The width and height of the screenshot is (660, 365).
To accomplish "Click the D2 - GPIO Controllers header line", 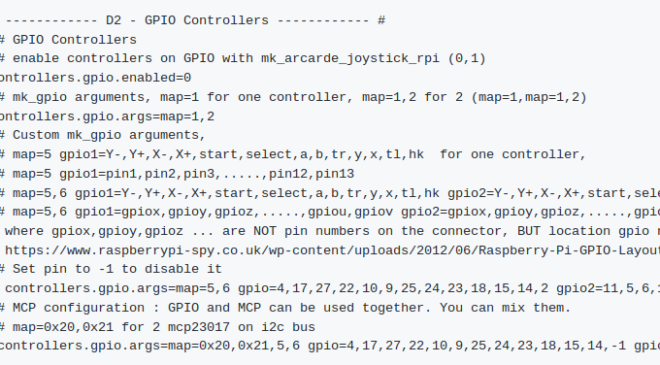I will tap(192, 20).
